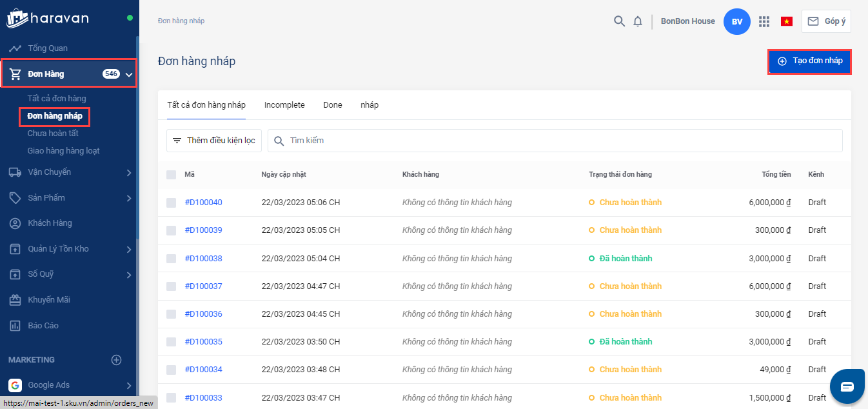
Task: Tick the checkbox for order #D100040
Action: click(171, 203)
